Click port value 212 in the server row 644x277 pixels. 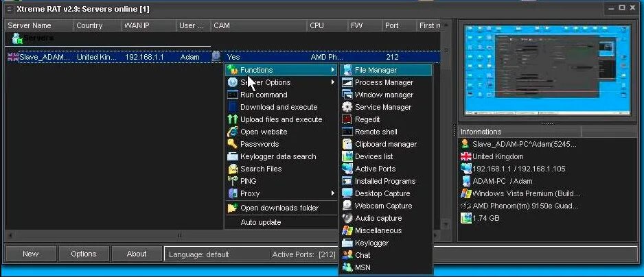392,57
